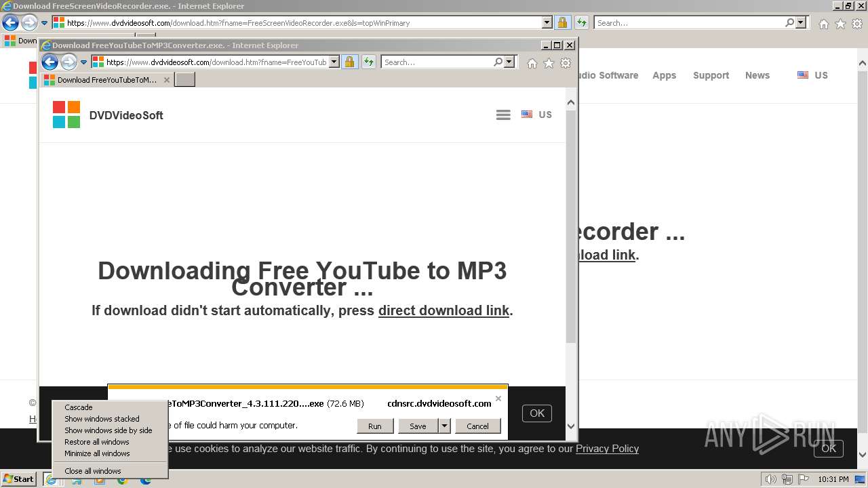Open recent pages dropdown in front window
The width and height of the screenshot is (868, 488).
(x=84, y=62)
